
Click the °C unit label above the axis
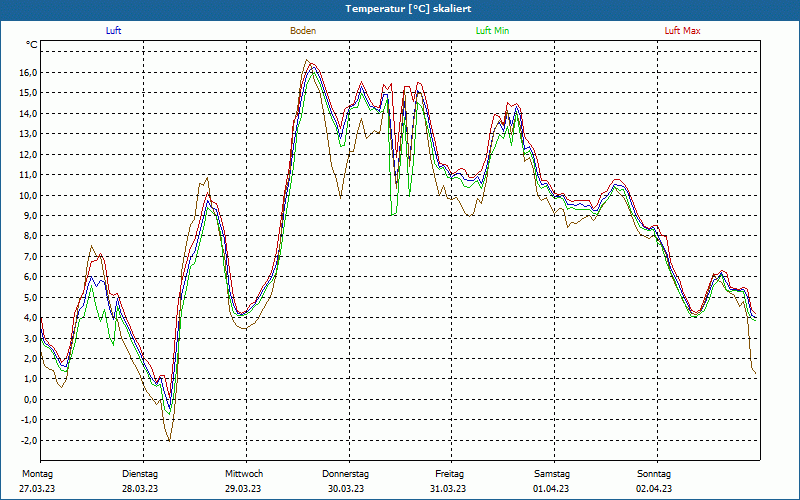tap(32, 45)
